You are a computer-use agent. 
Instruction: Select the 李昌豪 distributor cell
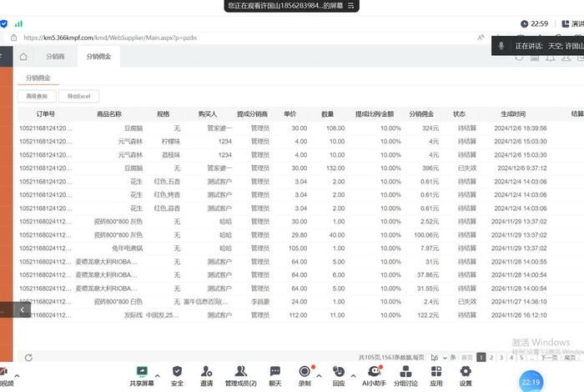pyautogui.click(x=260, y=302)
